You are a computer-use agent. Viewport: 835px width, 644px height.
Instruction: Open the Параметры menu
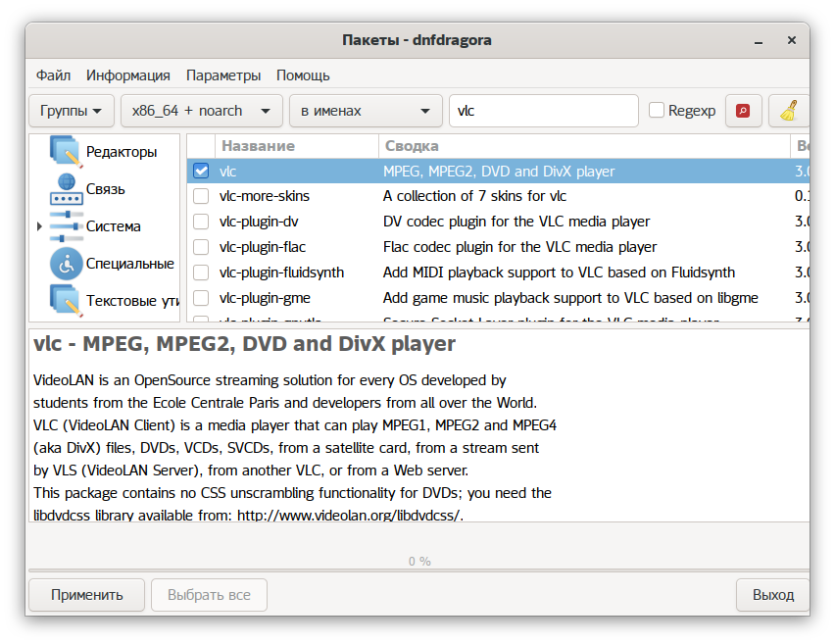click(x=223, y=75)
